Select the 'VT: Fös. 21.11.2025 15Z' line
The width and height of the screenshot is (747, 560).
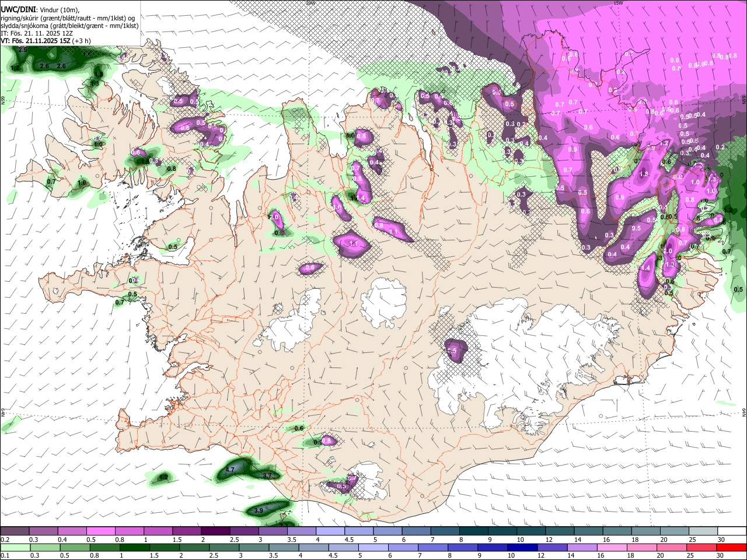[35, 41]
